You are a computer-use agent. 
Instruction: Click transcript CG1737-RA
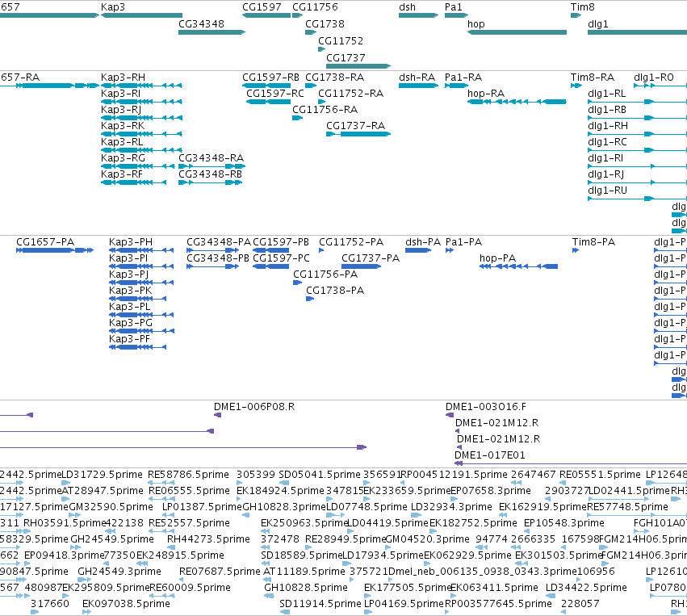pyautogui.click(x=358, y=134)
